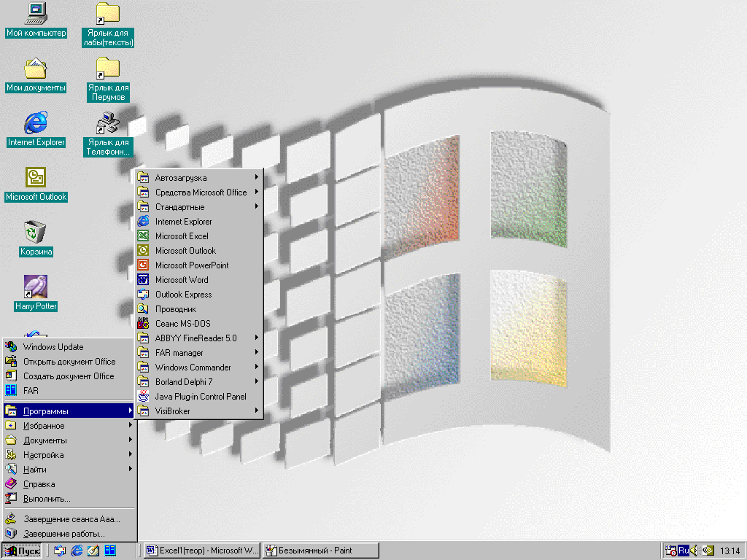Launch FAR from the Start menu top section
The image size is (747, 560).
click(69, 391)
